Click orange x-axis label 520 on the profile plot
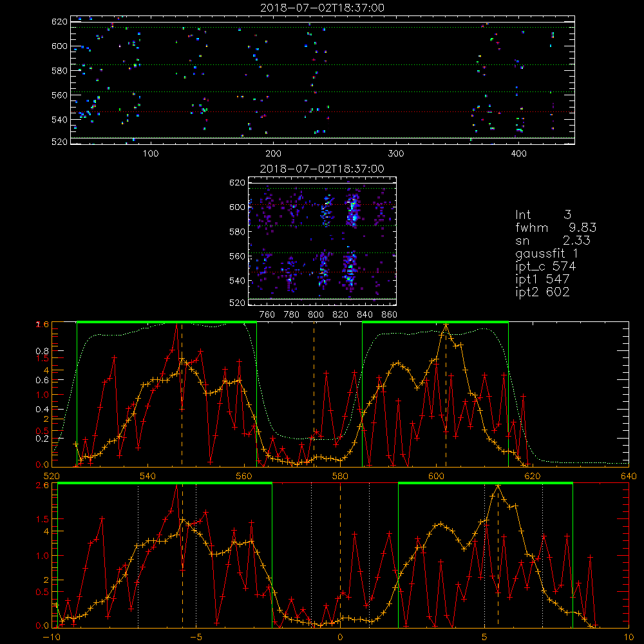This screenshot has width=644, height=644. click(52, 477)
